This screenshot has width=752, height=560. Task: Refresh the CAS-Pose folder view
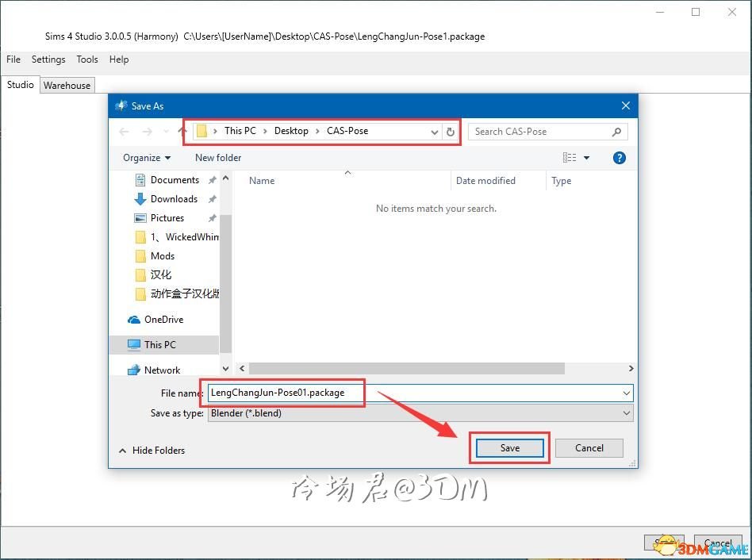[x=450, y=132]
